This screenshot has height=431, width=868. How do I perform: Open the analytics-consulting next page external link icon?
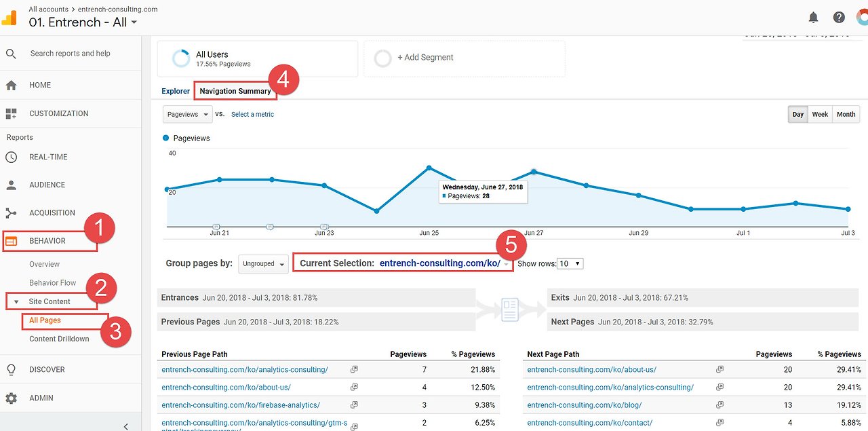coord(719,388)
